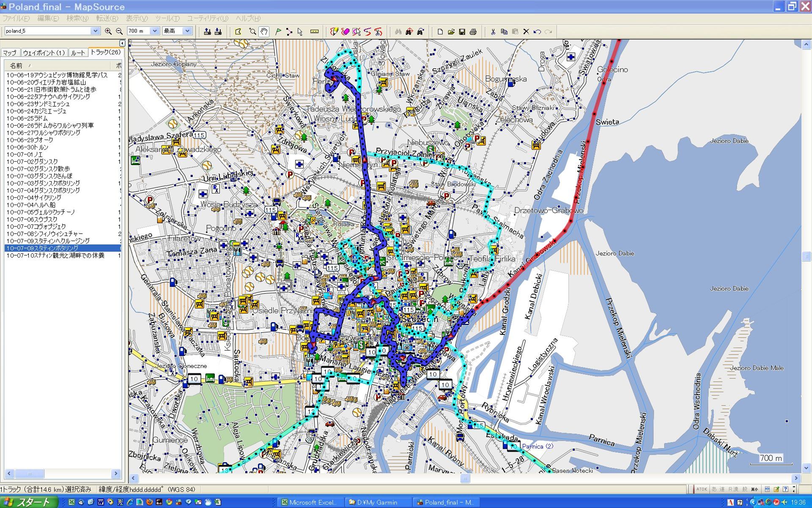Click the map vertical scrollbar thumb
This screenshot has height=508, width=812.
[807, 257]
